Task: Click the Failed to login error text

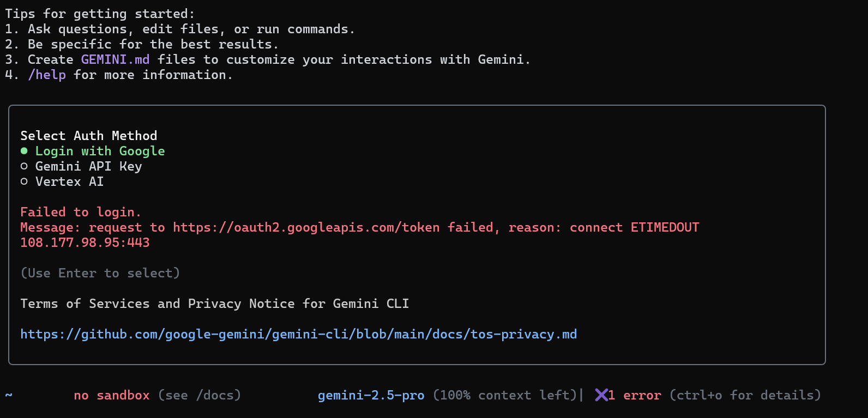Action: [81, 212]
